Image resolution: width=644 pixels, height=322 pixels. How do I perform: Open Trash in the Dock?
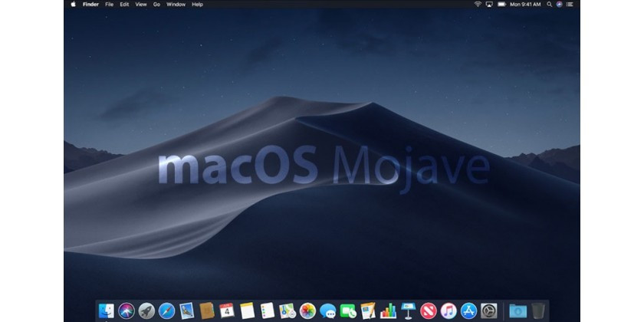[538, 311]
